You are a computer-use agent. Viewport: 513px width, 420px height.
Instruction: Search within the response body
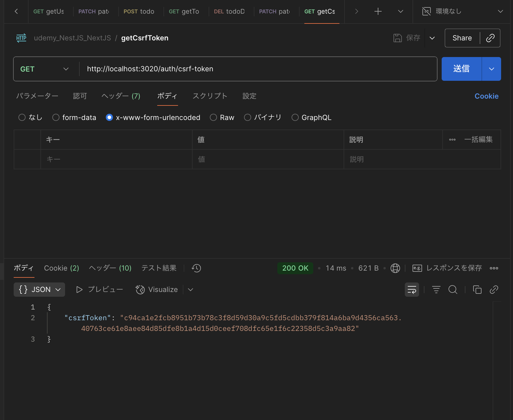coord(453,290)
